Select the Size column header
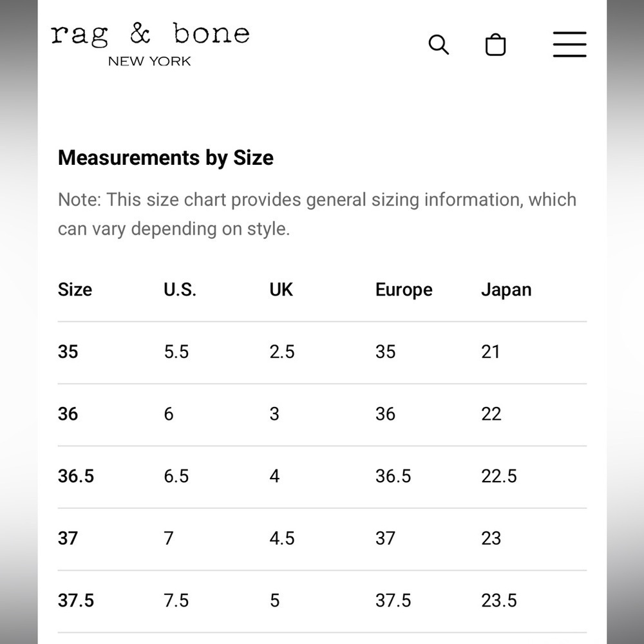The image size is (644, 644). click(75, 290)
